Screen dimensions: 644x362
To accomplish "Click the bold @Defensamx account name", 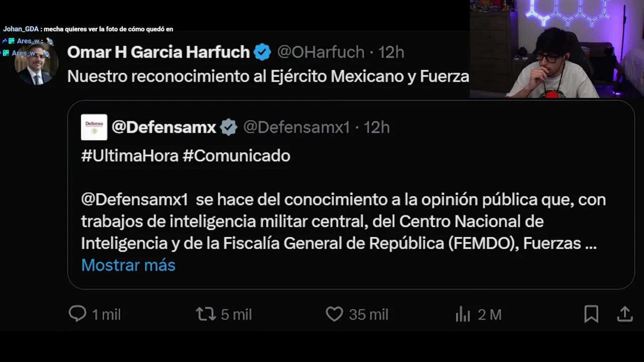I will (x=164, y=127).
